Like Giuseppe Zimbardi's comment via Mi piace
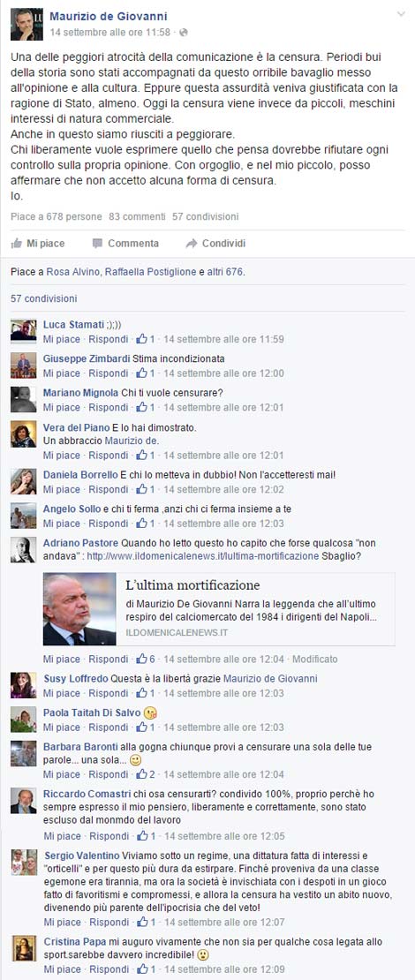 (x=61, y=373)
